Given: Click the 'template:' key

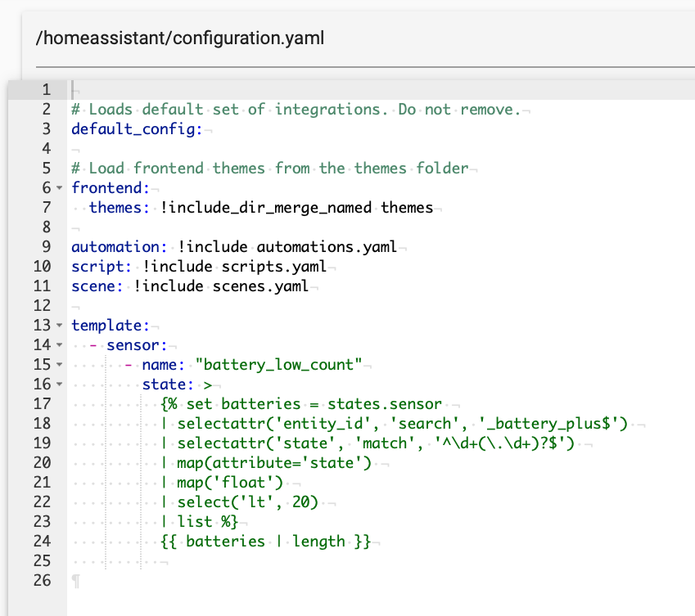Looking at the screenshot, I should click(x=111, y=326).
